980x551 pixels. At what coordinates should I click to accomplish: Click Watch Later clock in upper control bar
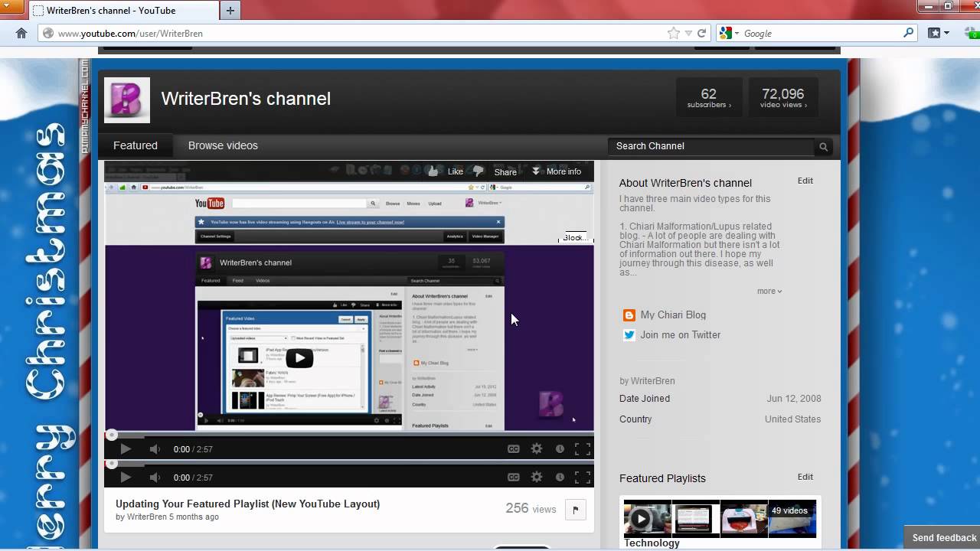(x=560, y=449)
